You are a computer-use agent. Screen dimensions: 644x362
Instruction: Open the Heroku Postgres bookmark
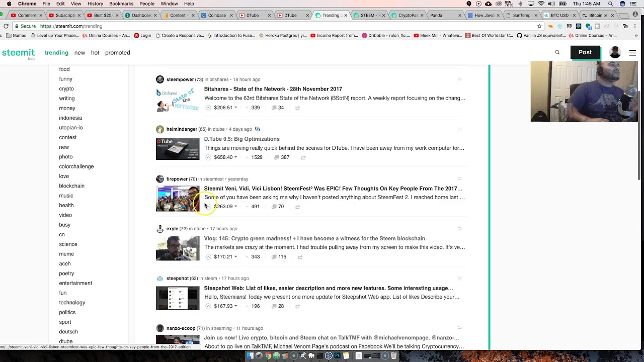[282, 36]
